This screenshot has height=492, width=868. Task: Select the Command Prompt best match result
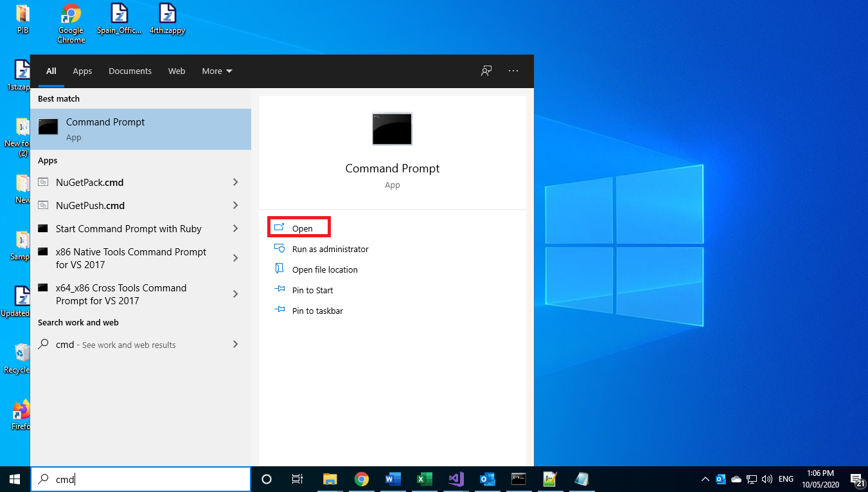click(141, 129)
